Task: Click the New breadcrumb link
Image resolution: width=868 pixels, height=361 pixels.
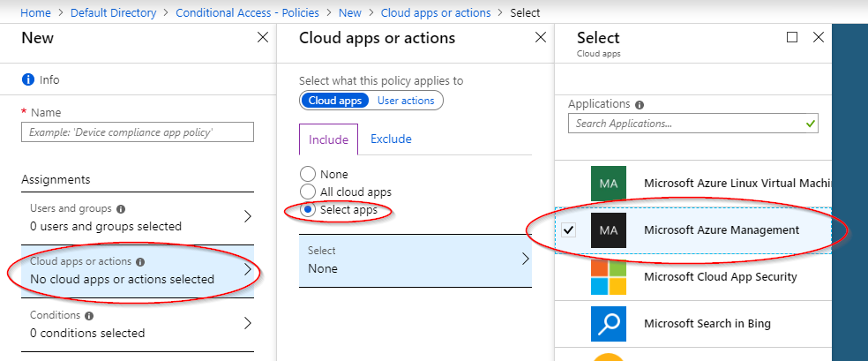Action: point(350,12)
